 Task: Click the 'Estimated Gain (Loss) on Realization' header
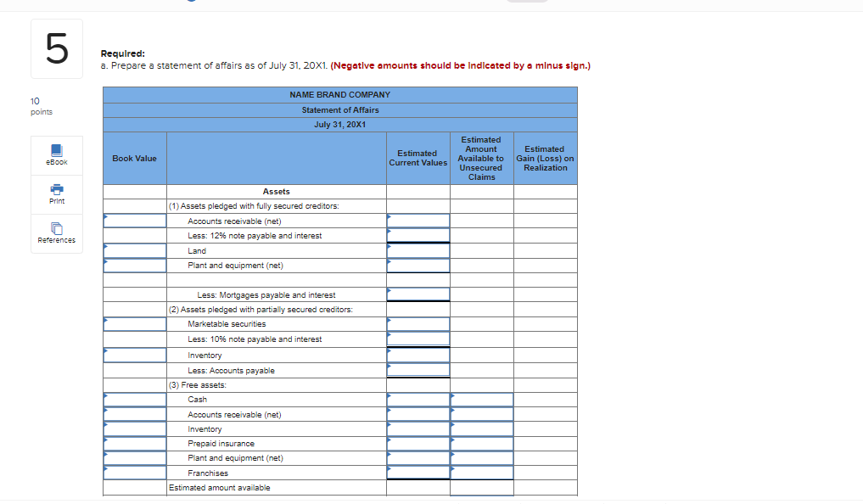coord(546,159)
